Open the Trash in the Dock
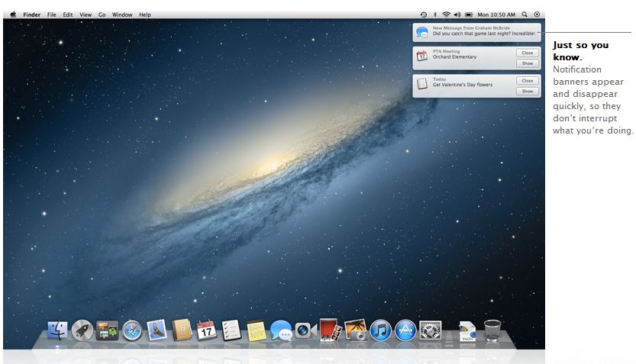Screen dimensions: 636x364 [x=492, y=330]
